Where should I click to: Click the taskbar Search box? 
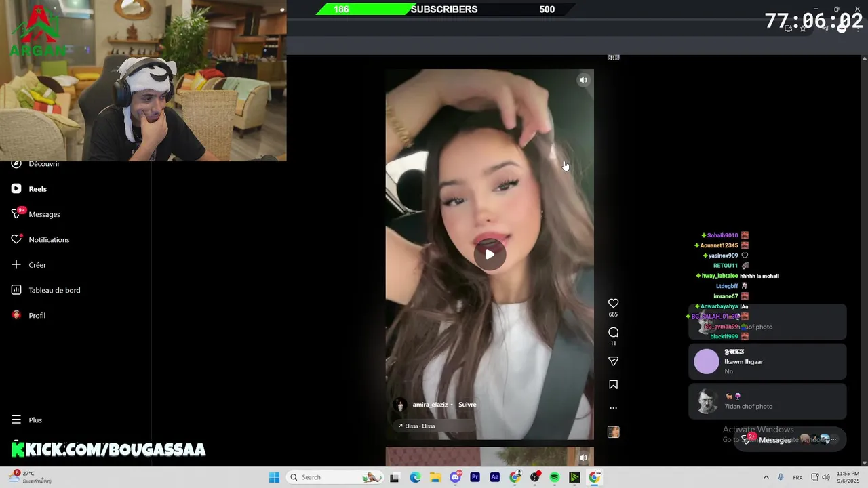tap(335, 477)
